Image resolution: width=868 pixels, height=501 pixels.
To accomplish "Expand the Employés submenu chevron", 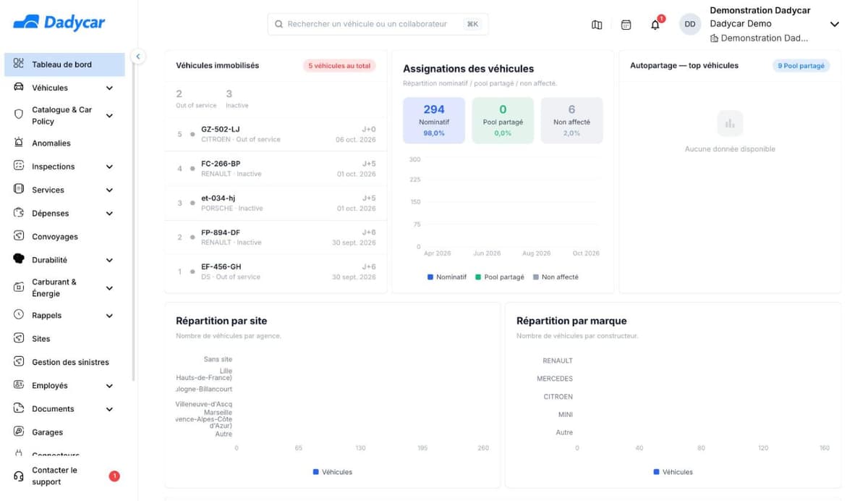I will [x=109, y=386].
